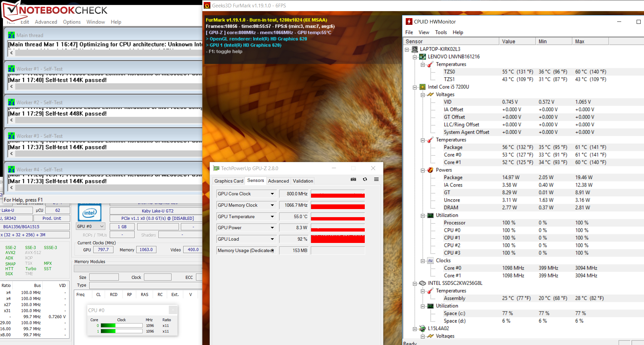Open the GPU Memory Clock sensor dropdown

click(x=272, y=205)
